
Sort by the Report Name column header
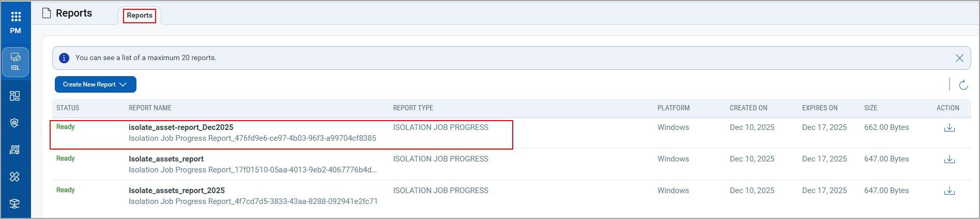tap(150, 108)
